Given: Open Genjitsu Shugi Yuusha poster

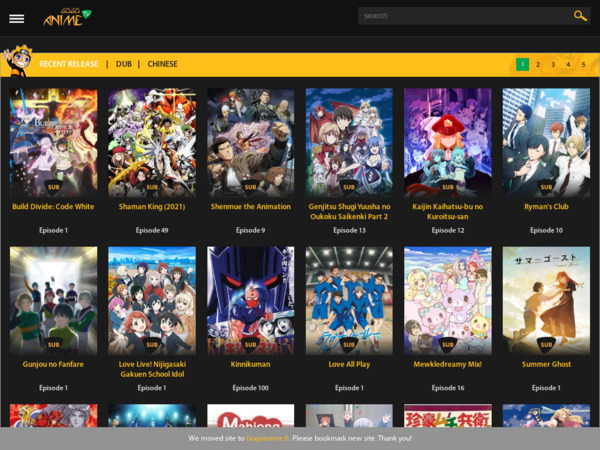Looking at the screenshot, I should [349, 143].
